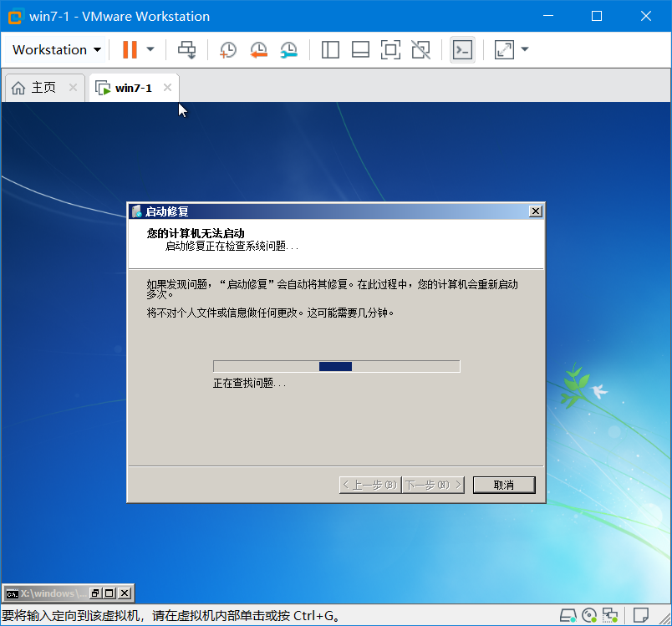Viewport: 672px width, 626px height.
Task: Click the startup repair progress bar
Action: [x=337, y=366]
